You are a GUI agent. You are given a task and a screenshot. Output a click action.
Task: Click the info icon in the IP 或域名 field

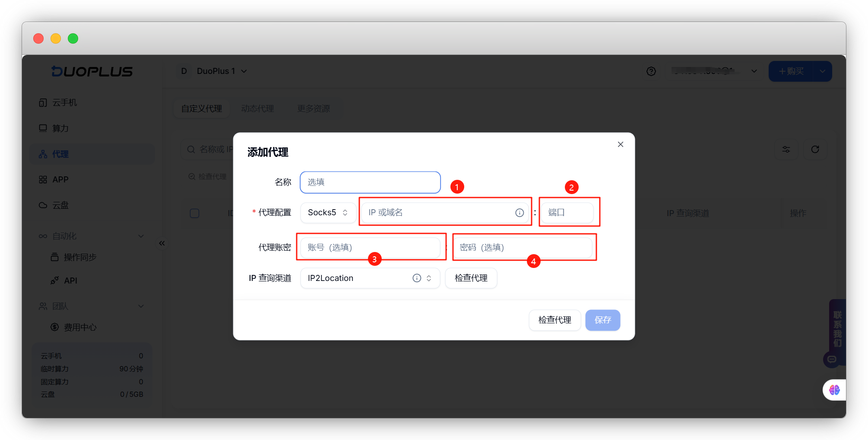click(520, 213)
